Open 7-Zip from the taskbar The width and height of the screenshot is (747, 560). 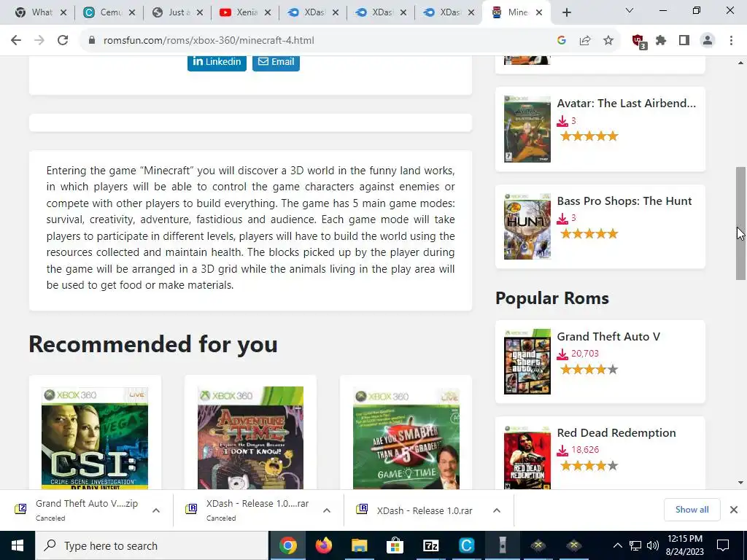pyautogui.click(x=430, y=545)
